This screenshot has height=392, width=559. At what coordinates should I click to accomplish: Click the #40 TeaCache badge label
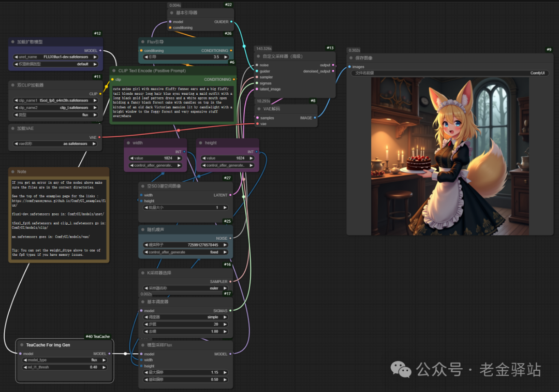(98, 337)
